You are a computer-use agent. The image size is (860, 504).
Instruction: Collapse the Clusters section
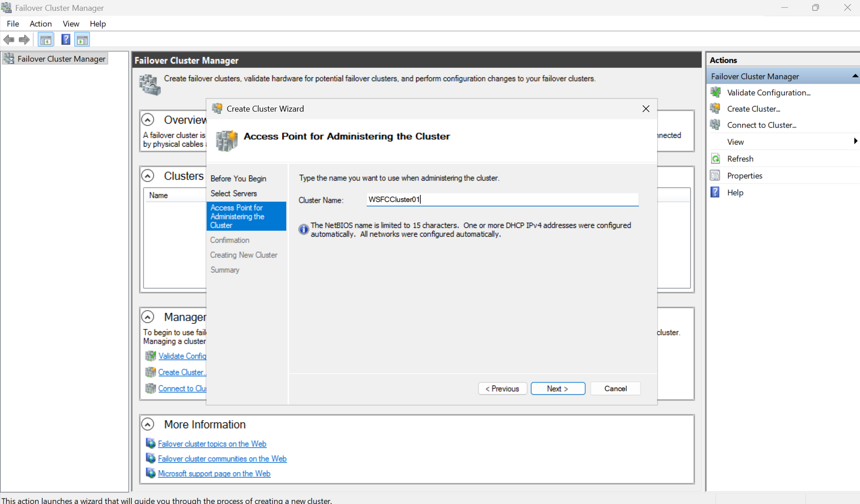[x=148, y=175]
